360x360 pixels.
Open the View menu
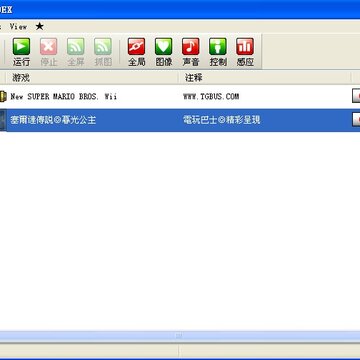tap(18, 27)
